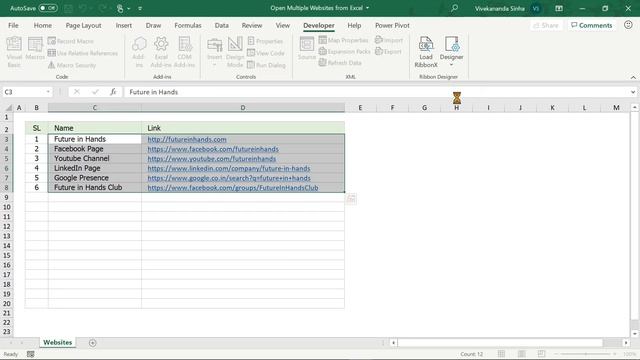Open the LinkedIn company link
This screenshot has height=360, width=640.
(x=229, y=168)
